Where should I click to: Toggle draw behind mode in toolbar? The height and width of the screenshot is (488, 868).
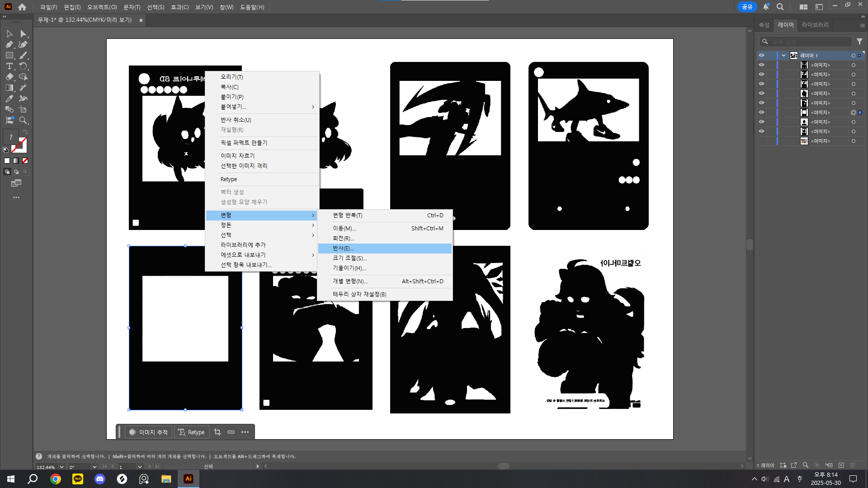coord(16,172)
